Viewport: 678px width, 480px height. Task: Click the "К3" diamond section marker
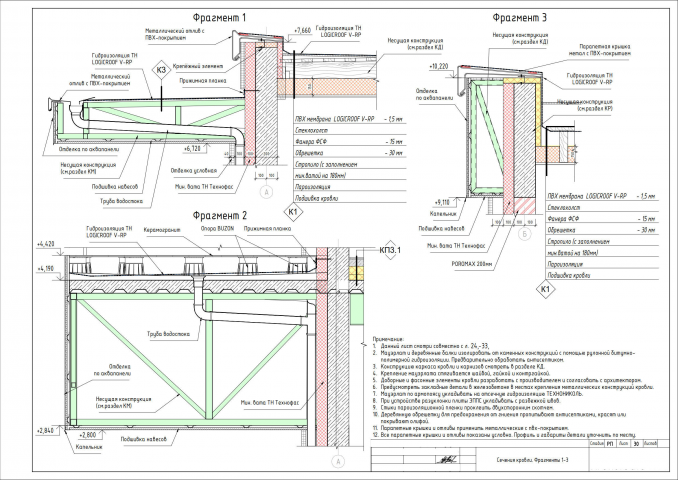tap(161, 70)
